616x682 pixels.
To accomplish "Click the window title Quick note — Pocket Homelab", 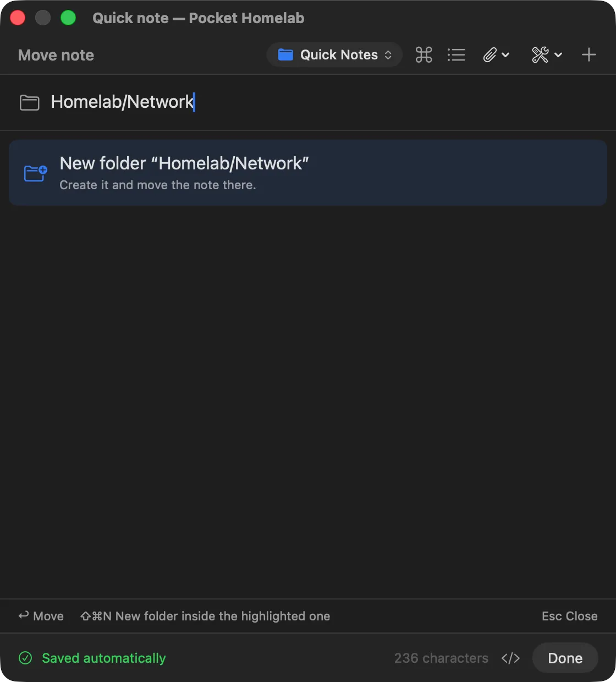I will [199, 18].
